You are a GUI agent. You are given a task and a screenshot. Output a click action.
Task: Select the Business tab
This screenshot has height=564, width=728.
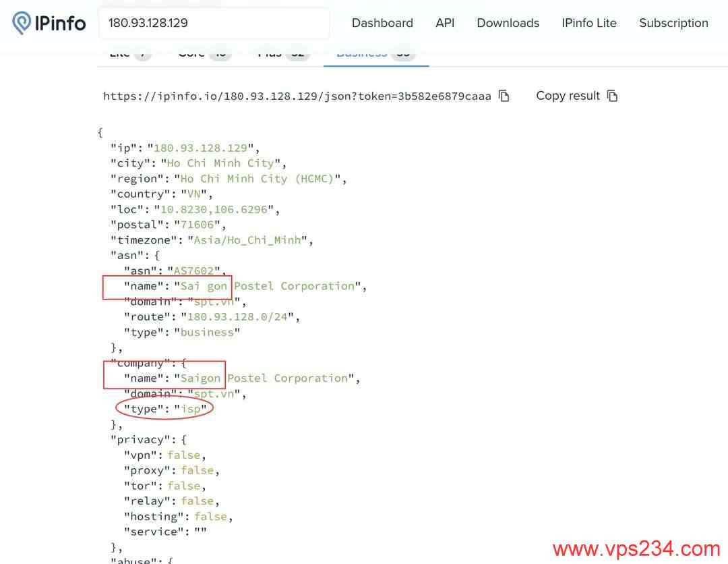[375, 54]
